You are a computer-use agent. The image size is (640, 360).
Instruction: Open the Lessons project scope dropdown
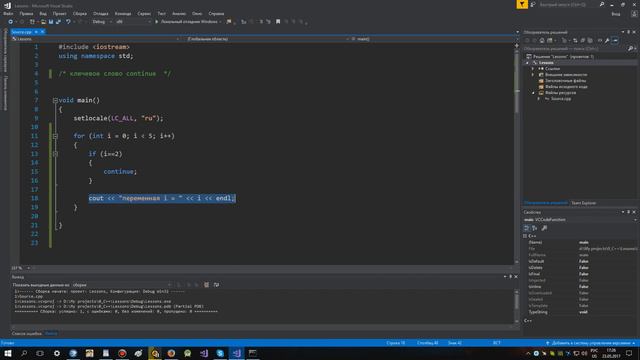96,39
